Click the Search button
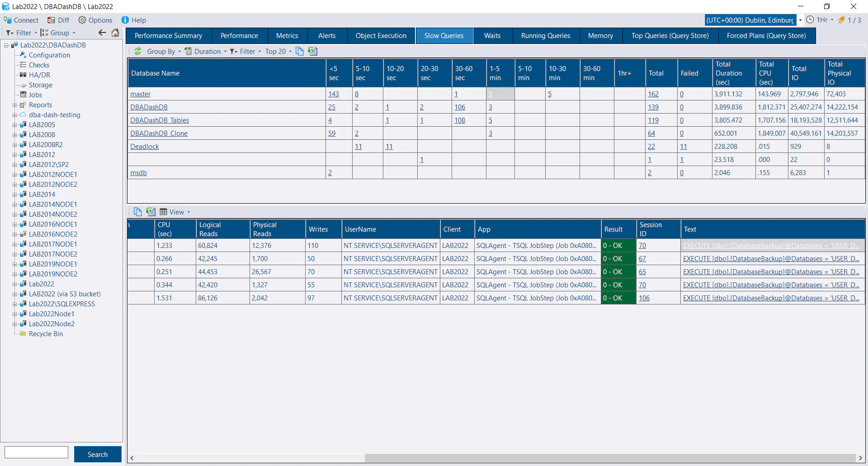This screenshot has width=868, height=466. (98, 454)
